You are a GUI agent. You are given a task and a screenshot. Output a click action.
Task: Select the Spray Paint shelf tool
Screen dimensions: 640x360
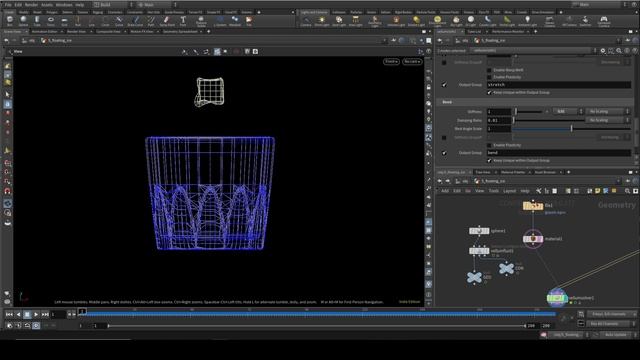coord(167,21)
